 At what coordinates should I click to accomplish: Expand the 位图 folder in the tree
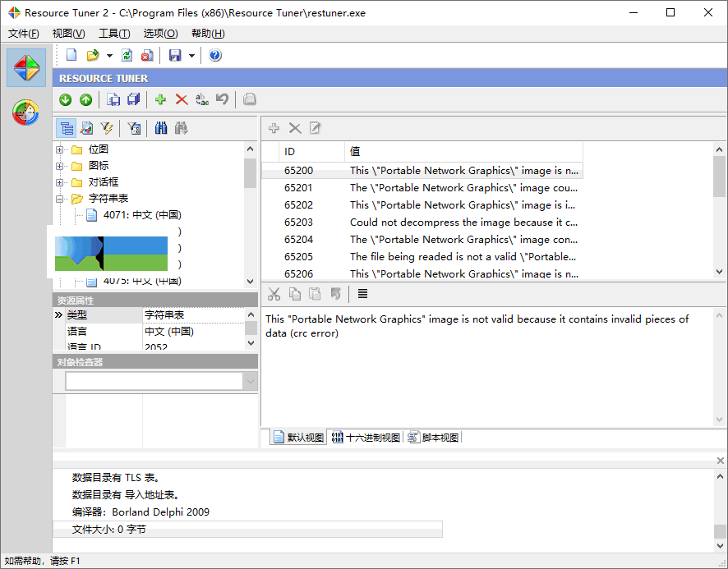[x=60, y=149]
